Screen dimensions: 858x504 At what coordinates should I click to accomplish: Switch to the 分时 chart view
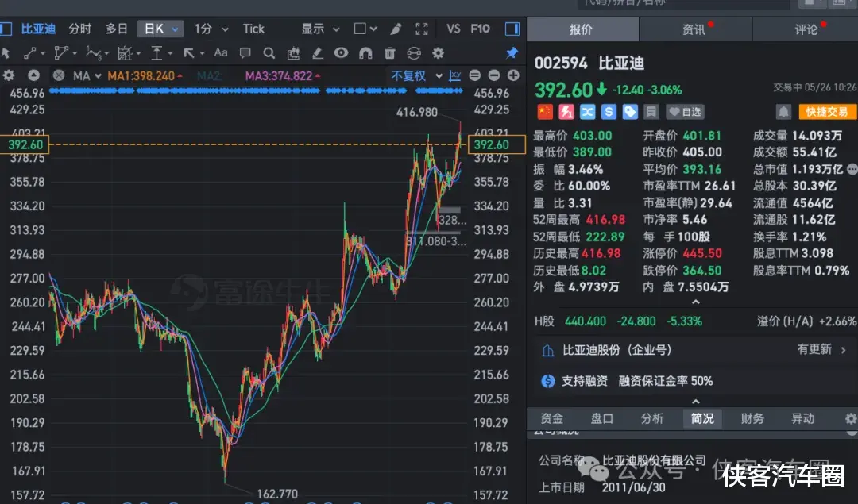pos(80,29)
